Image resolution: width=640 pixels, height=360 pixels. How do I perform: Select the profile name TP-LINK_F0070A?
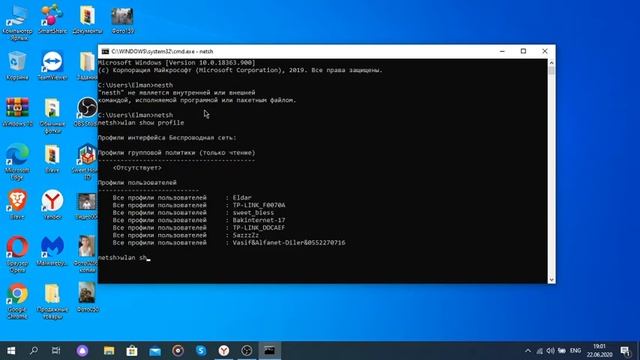click(259, 205)
